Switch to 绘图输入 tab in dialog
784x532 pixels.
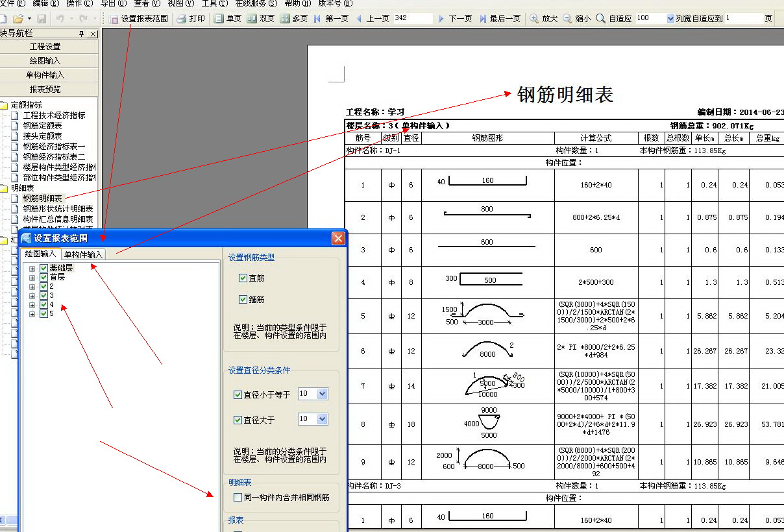point(40,254)
